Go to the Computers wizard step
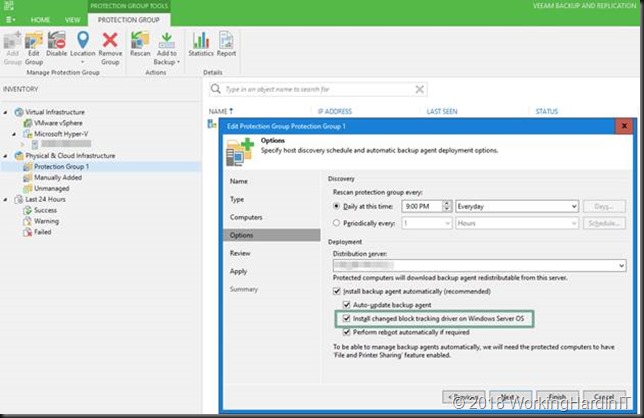The image size is (644, 418). pyautogui.click(x=246, y=217)
